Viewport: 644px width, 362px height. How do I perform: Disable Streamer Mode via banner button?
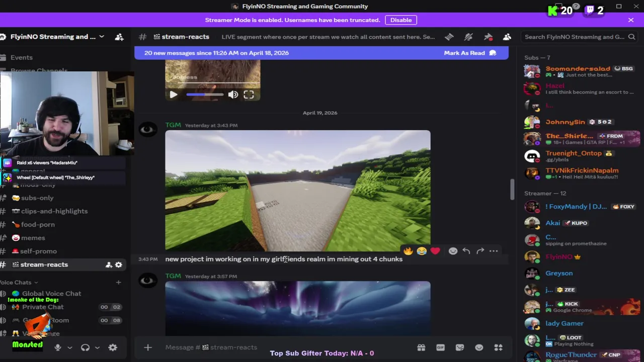tap(401, 20)
